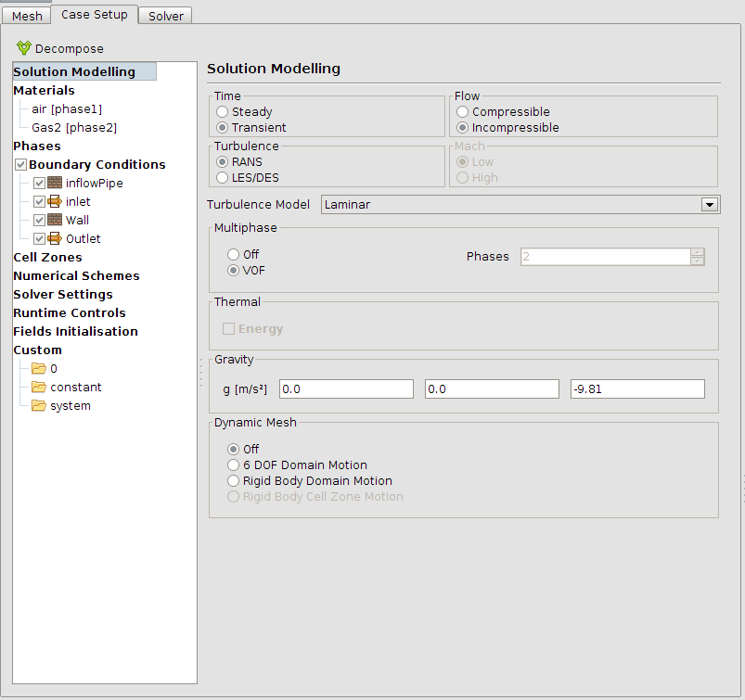The width and height of the screenshot is (745, 700).
Task: Select 6 DOF Domain Motion option
Action: (x=233, y=465)
